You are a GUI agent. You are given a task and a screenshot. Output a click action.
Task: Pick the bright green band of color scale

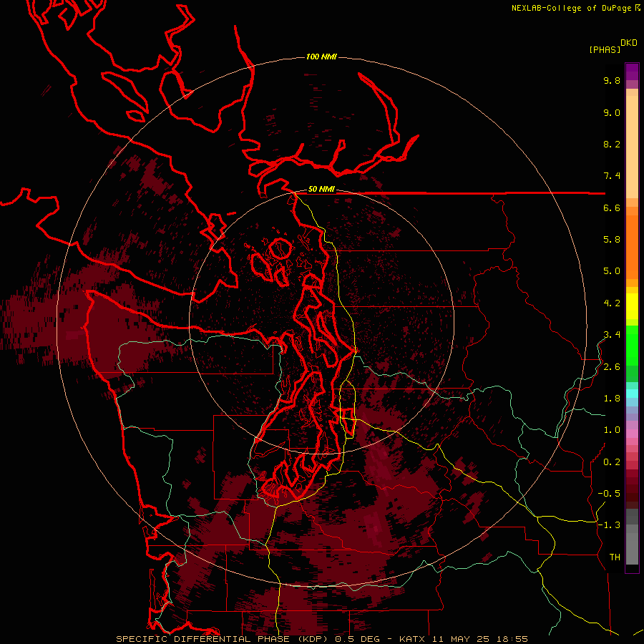[x=632, y=346]
